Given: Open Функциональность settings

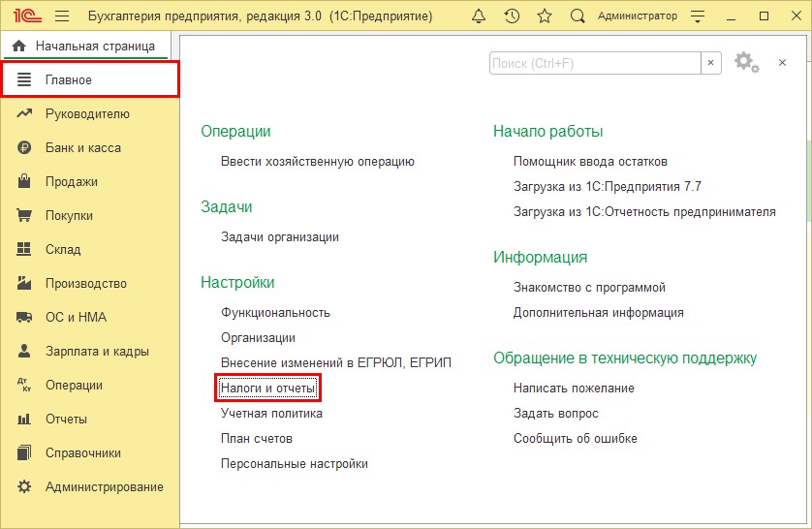Looking at the screenshot, I should pos(275,313).
